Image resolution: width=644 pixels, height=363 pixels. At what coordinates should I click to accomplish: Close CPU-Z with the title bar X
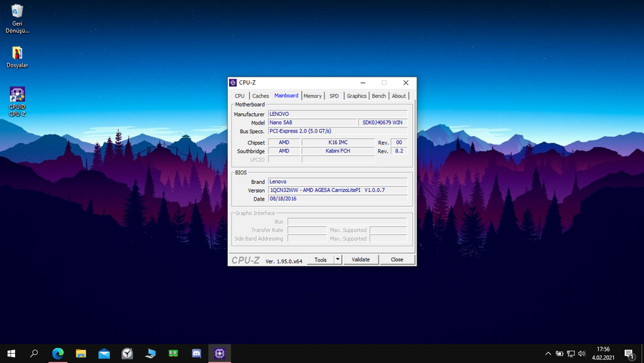click(x=406, y=82)
